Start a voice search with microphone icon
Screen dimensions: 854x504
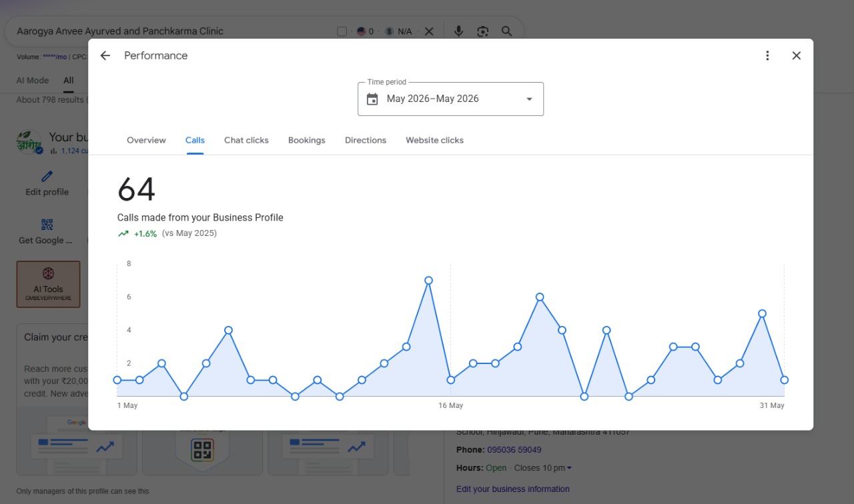click(458, 31)
